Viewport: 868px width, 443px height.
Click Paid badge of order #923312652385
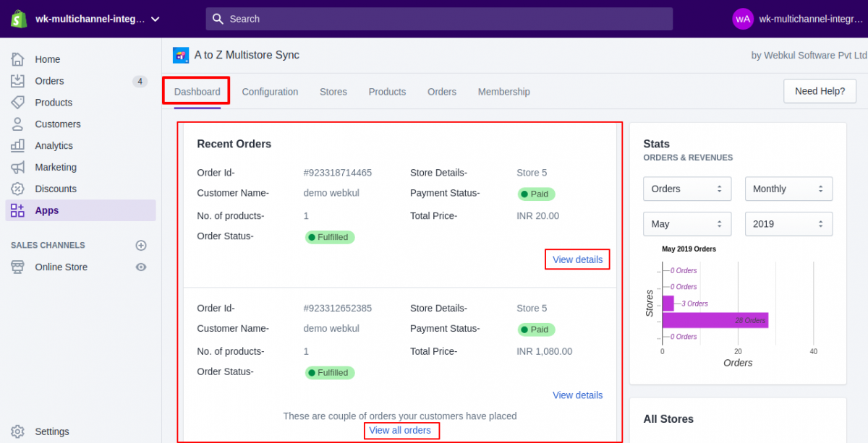pos(536,330)
